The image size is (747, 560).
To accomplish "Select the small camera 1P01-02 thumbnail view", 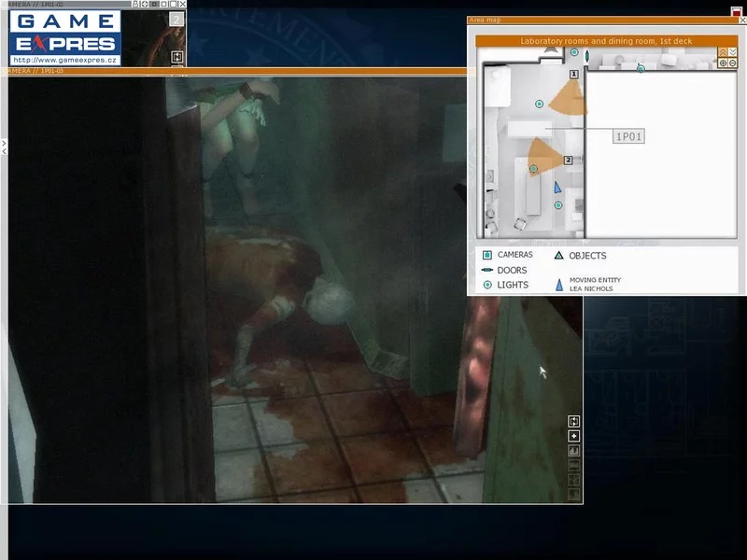I will (153, 37).
